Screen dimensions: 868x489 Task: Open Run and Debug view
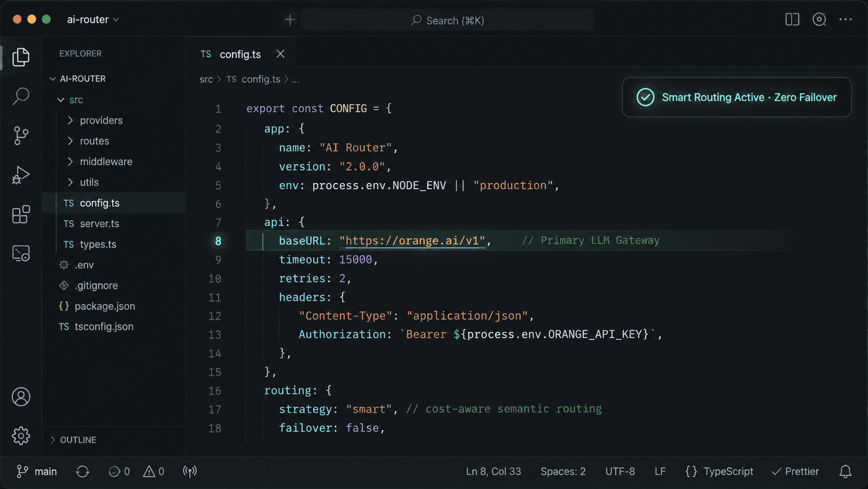(21, 175)
